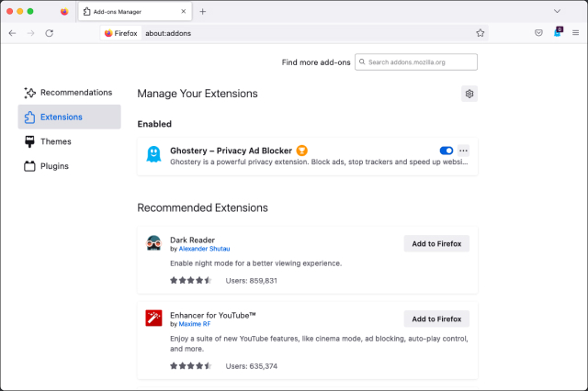Open the Maxime RF author link
Viewport: 588px width, 391px height.
195,324
